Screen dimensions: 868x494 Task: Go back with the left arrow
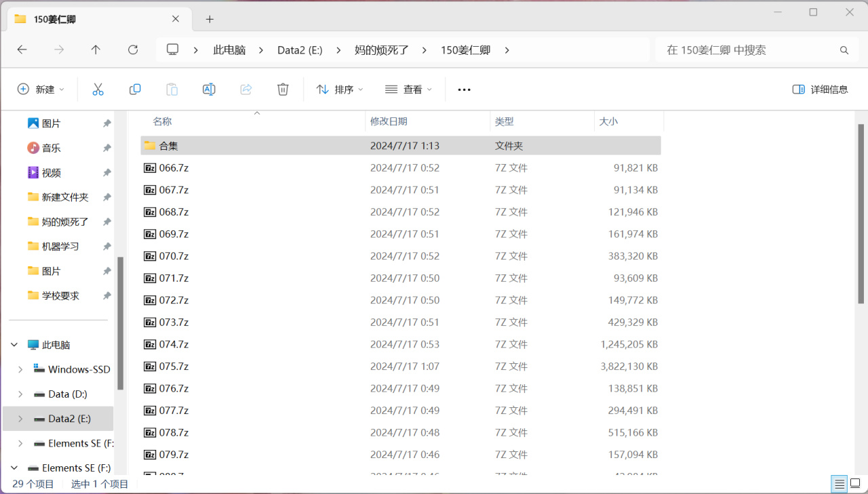tap(22, 49)
